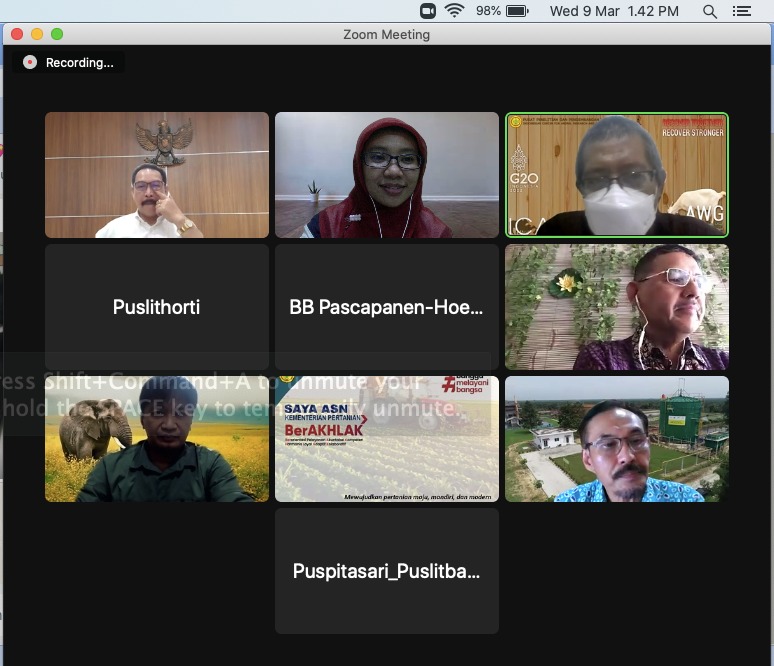
Task: Select the active speaker tile with G20 background
Action: pos(617,175)
